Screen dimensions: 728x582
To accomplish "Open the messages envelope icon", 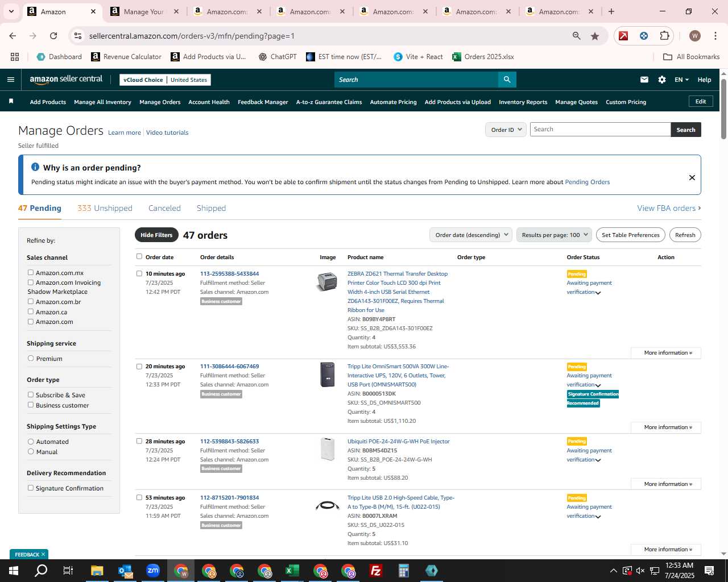I will tap(644, 80).
